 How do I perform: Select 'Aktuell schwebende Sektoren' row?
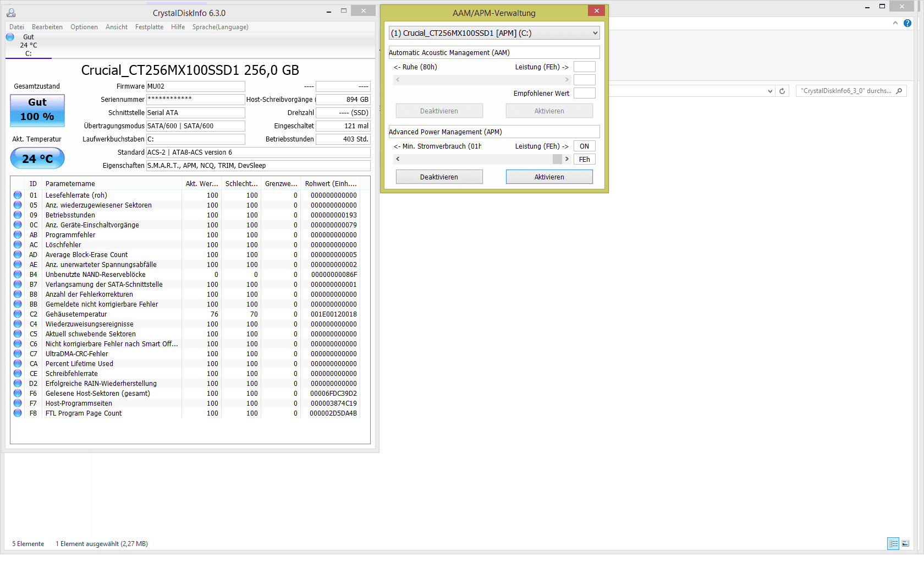pyautogui.click(x=185, y=334)
